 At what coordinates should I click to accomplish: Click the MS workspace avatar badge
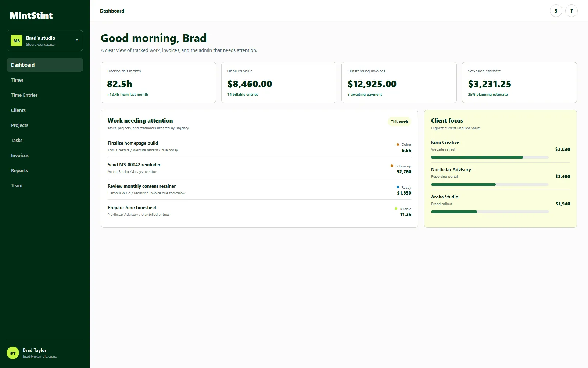tap(17, 40)
